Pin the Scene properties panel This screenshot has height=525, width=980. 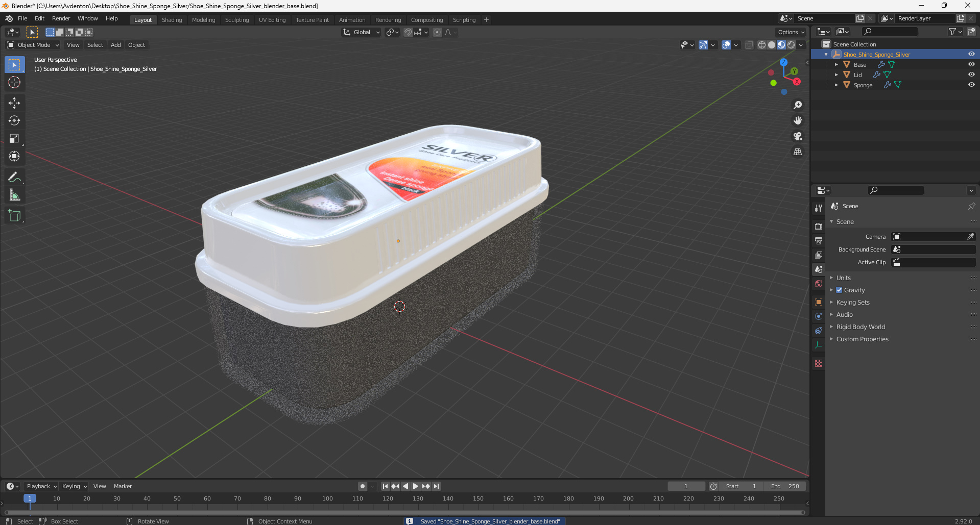(971, 206)
